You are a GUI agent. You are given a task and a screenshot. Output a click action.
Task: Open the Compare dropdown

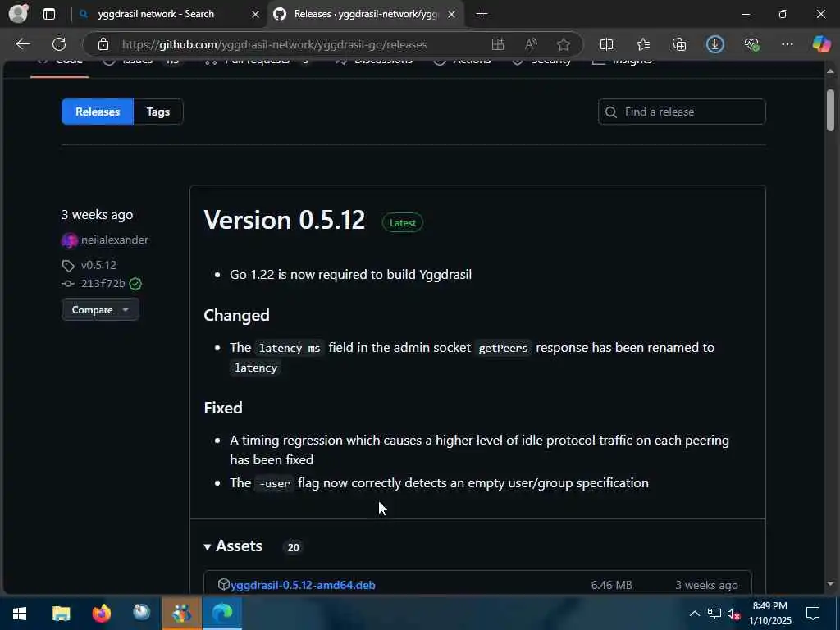(100, 309)
